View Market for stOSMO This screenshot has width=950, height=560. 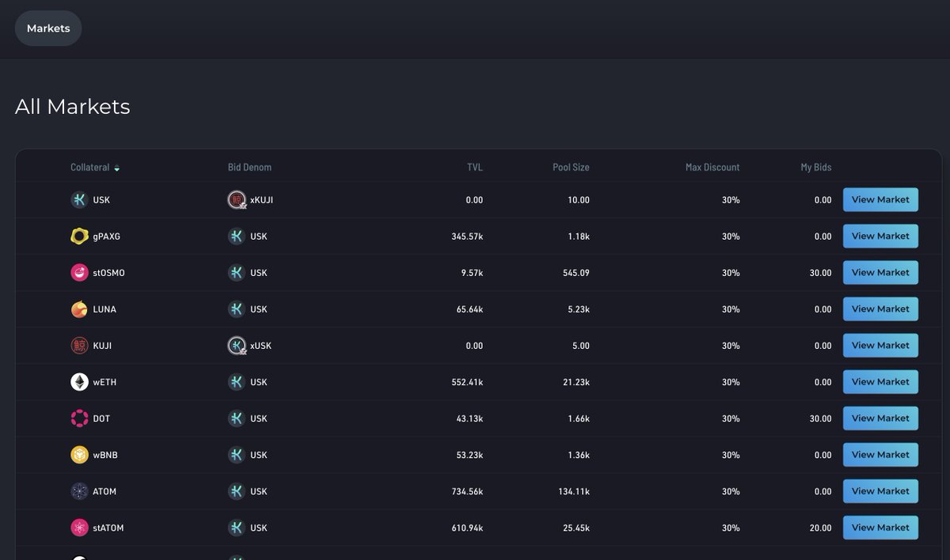point(880,273)
